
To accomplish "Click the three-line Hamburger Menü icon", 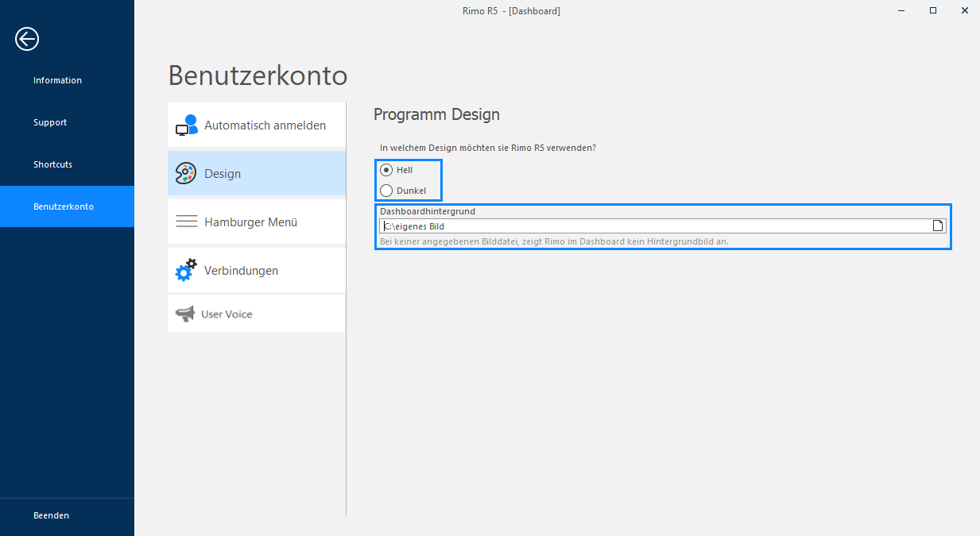I will [x=186, y=222].
